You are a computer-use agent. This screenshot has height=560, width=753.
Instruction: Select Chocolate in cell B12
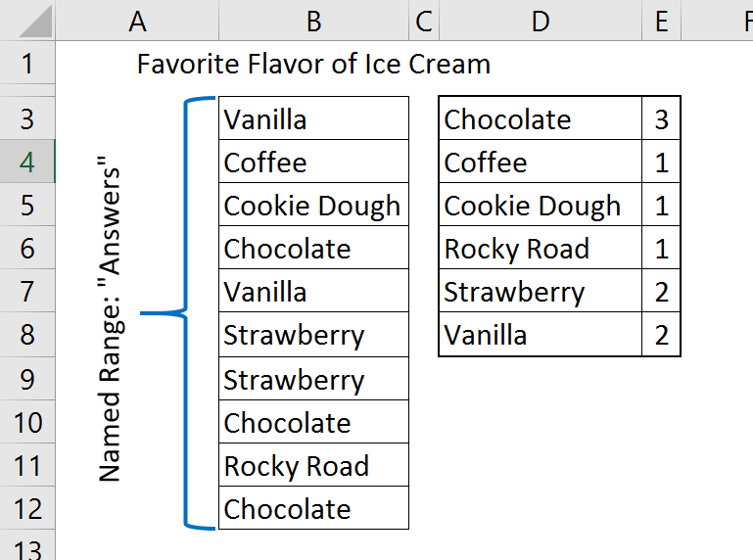[312, 509]
